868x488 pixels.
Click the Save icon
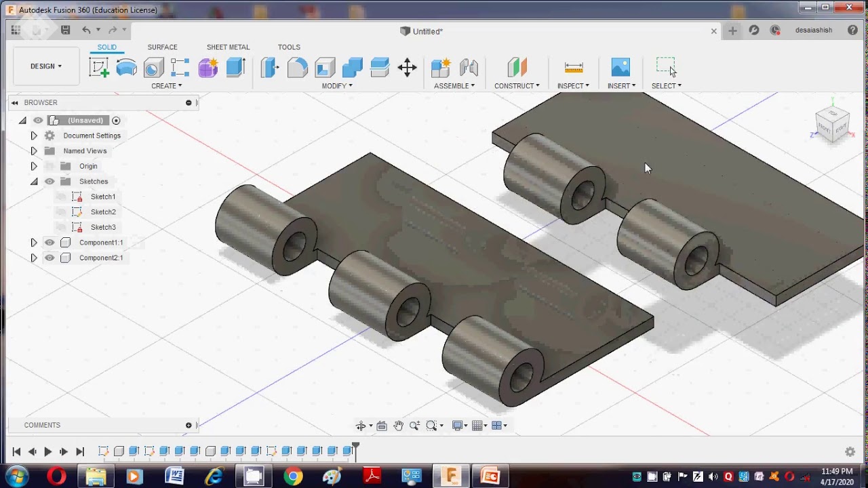tap(65, 30)
